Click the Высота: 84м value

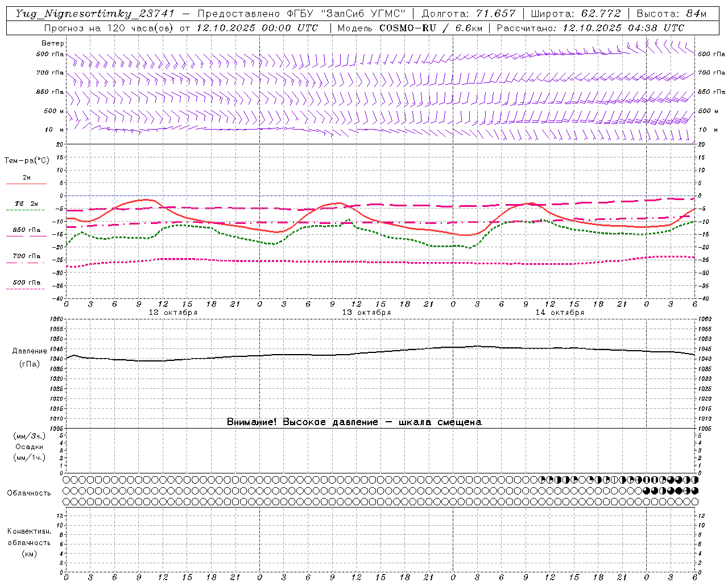672,14
